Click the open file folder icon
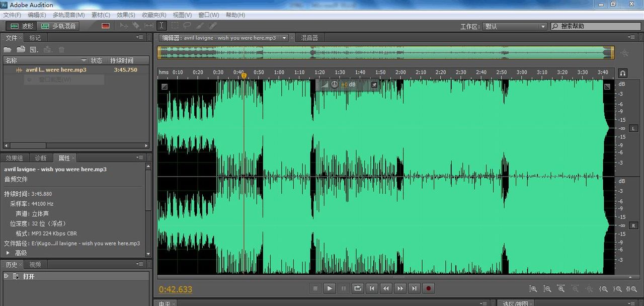Screen dimensions: 644x306 tap(8, 49)
